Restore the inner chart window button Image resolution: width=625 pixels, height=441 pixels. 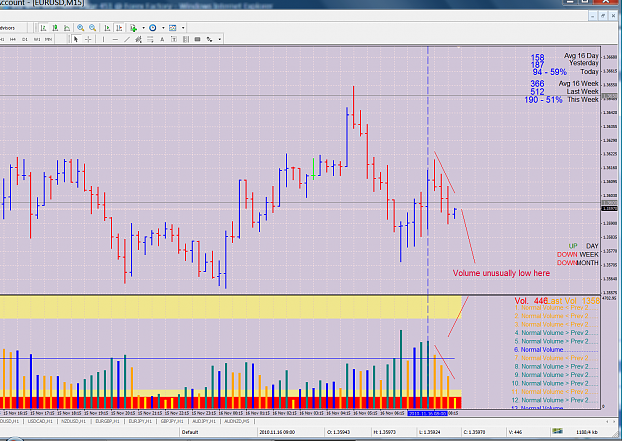603,16
